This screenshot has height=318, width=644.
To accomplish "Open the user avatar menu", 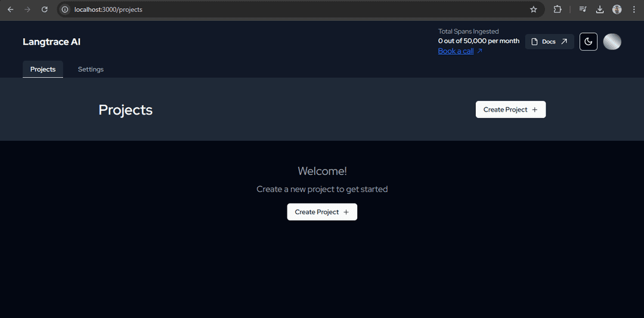I will 612,42.
